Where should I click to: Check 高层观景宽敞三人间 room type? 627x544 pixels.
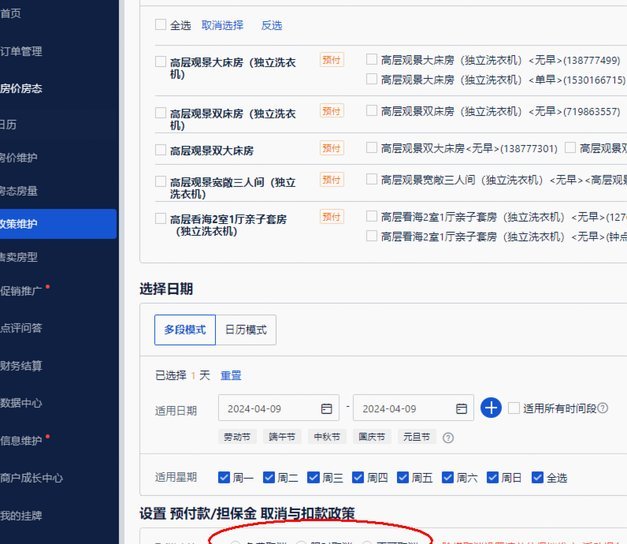pyautogui.click(x=160, y=182)
